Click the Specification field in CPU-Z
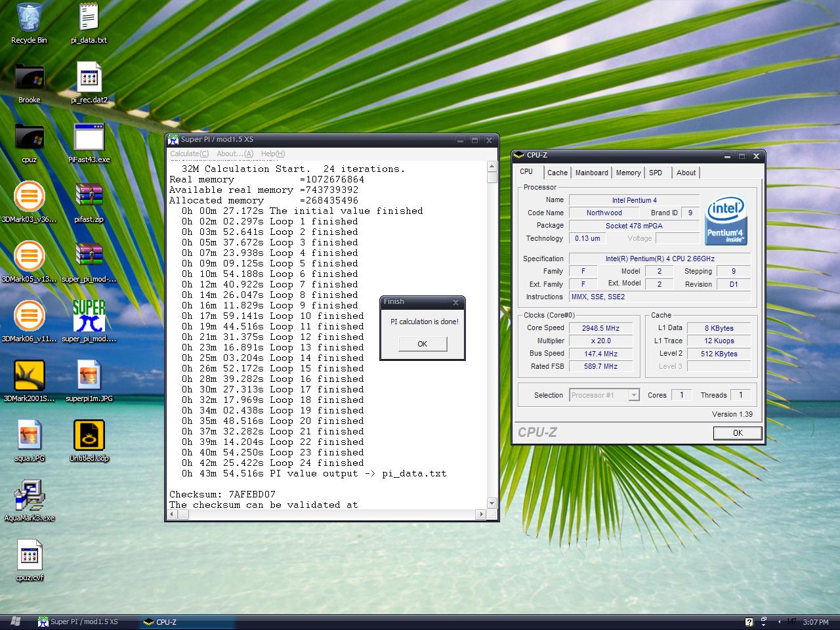 [x=659, y=259]
